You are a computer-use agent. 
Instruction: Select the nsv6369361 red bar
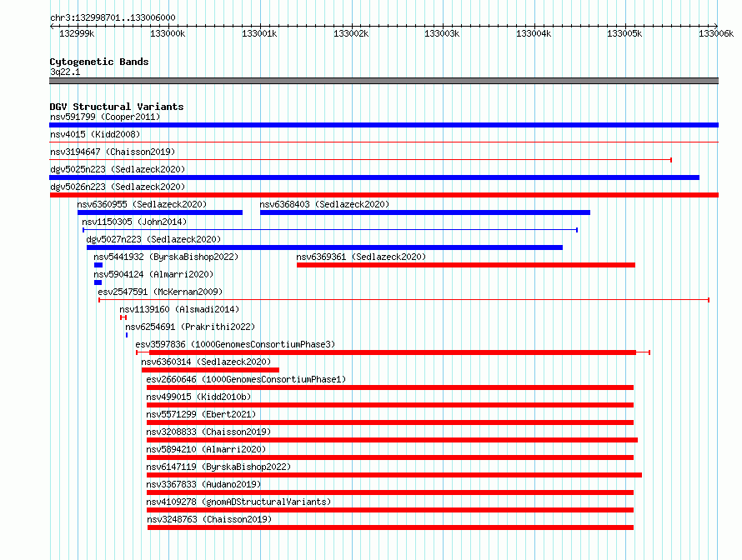click(x=466, y=265)
